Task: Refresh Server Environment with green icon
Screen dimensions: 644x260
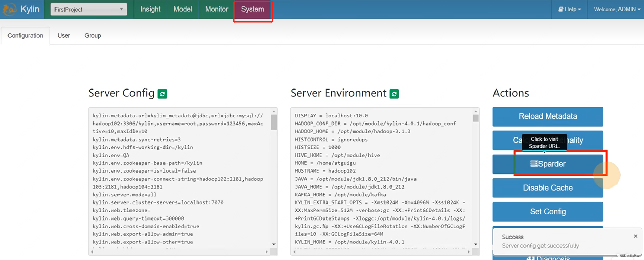Action: tap(394, 94)
